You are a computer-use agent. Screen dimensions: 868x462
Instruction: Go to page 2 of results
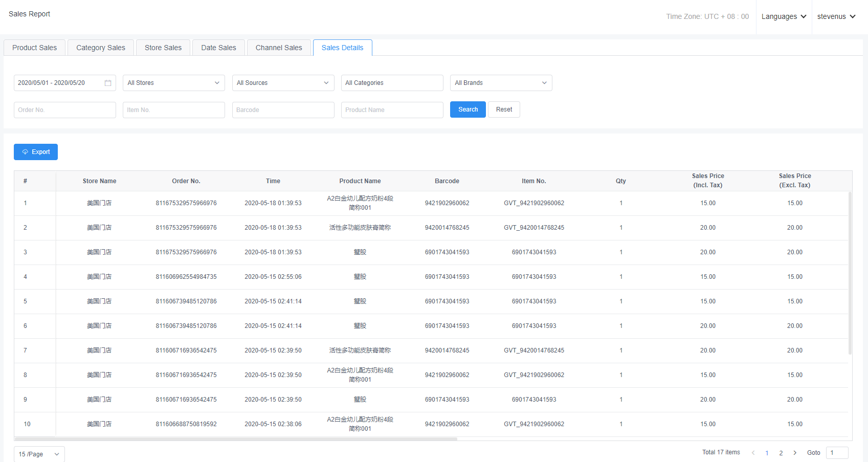point(781,453)
